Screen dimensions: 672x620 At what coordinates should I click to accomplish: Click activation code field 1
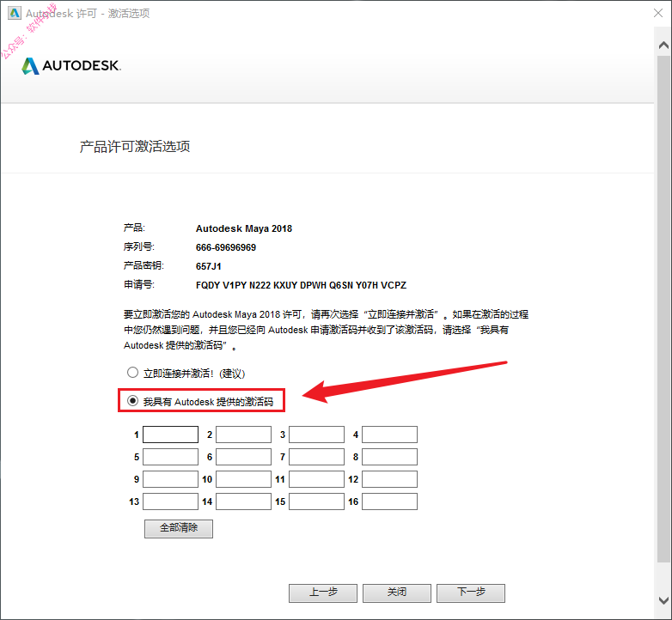170,435
